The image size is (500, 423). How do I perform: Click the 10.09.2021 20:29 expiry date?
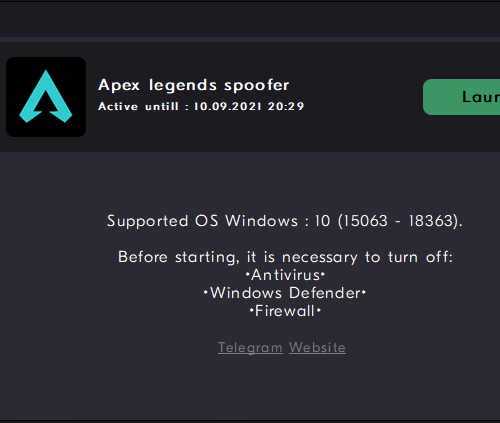[249, 106]
